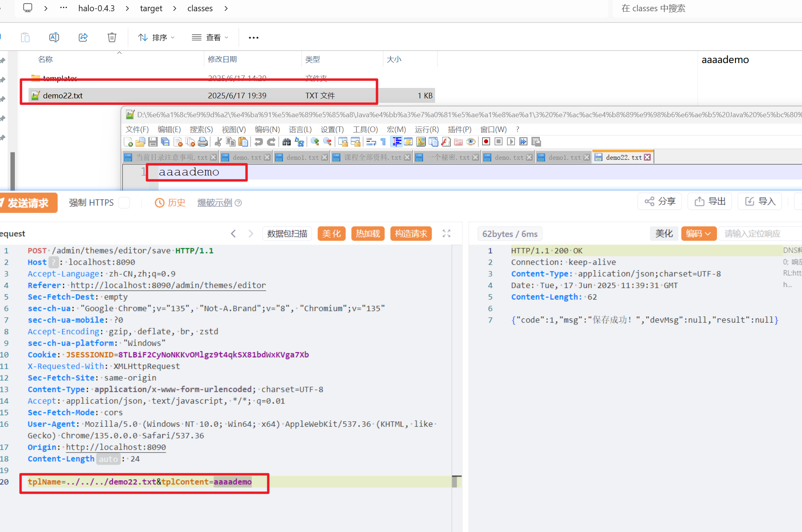Expand the 编码 encoding dropdown in response
Viewport: 802px width, 532px height.
[x=698, y=234]
